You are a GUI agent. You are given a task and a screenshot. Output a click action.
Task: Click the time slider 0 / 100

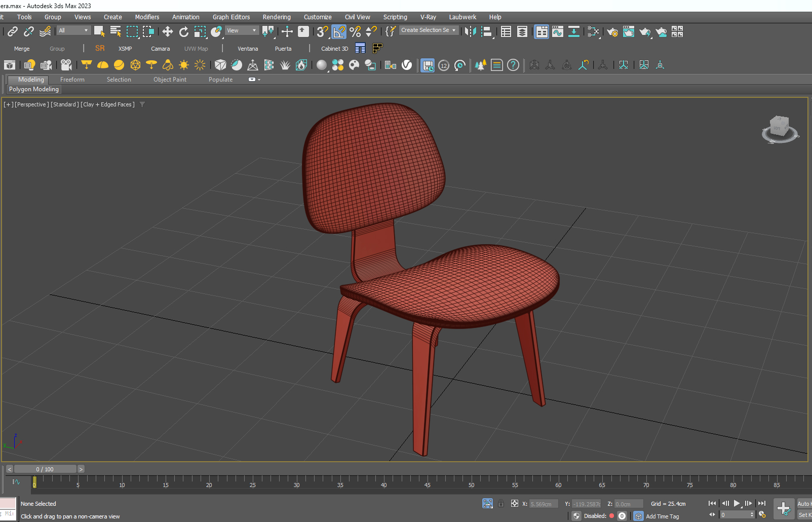coord(45,469)
